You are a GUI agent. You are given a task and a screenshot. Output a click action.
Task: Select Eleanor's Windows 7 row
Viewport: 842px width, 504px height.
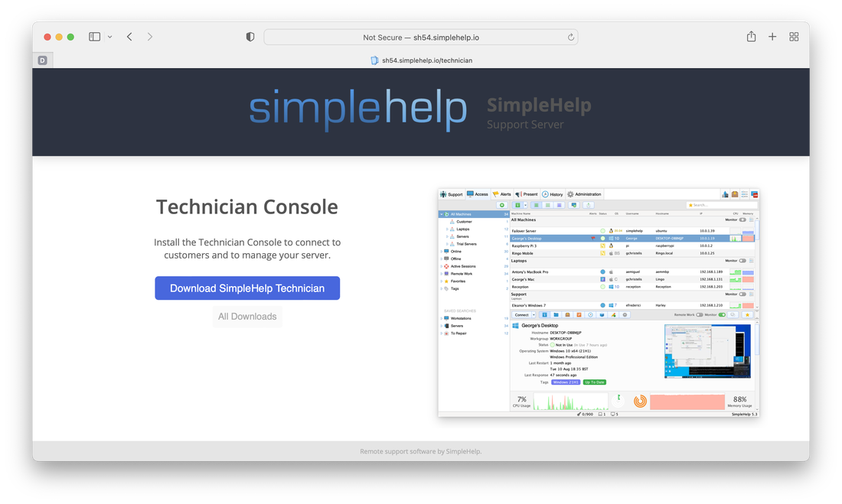pos(632,305)
